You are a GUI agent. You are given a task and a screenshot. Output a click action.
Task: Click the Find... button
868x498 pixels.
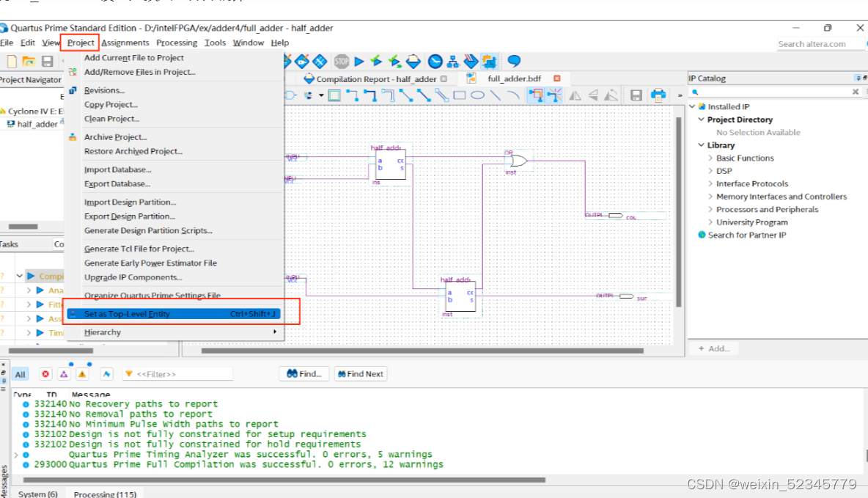coord(304,374)
